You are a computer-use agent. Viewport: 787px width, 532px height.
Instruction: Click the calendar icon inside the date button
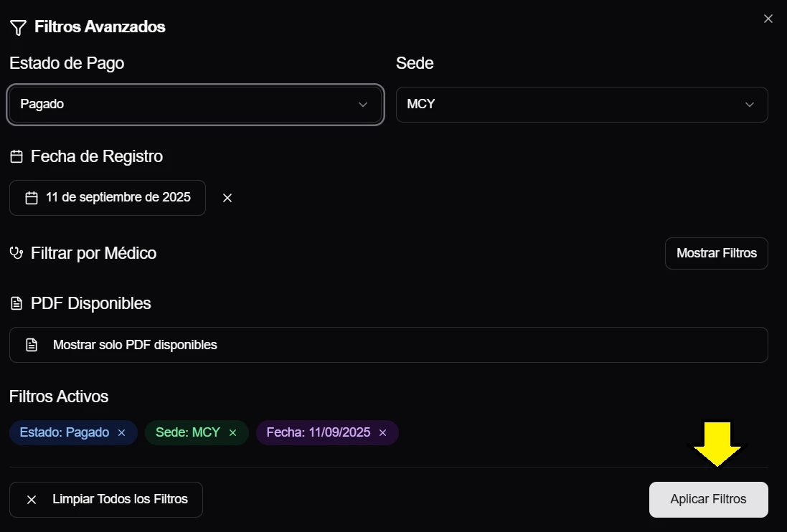[x=31, y=198]
